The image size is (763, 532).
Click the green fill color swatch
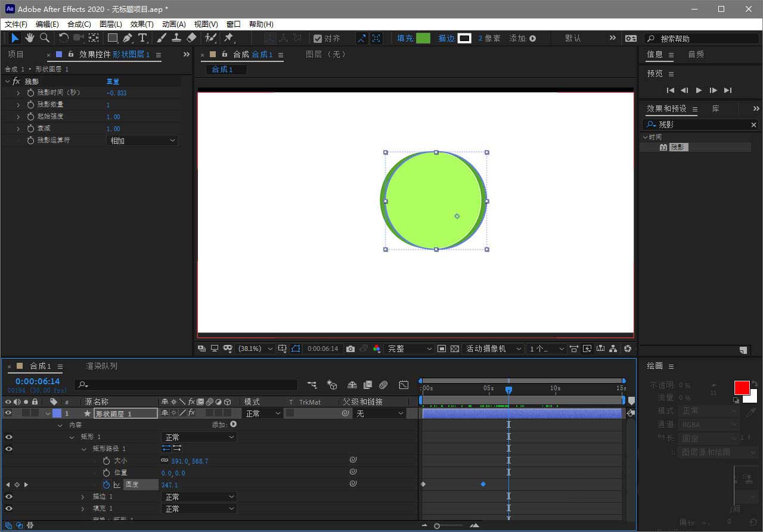click(x=423, y=38)
